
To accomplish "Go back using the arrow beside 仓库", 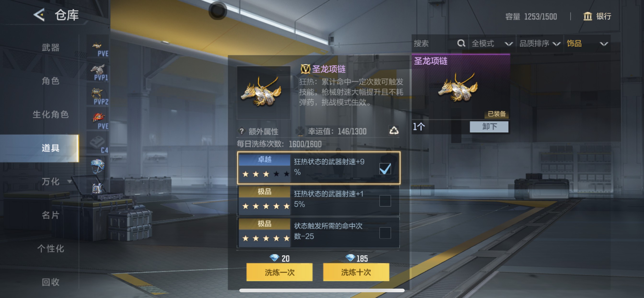I will pos(39,15).
